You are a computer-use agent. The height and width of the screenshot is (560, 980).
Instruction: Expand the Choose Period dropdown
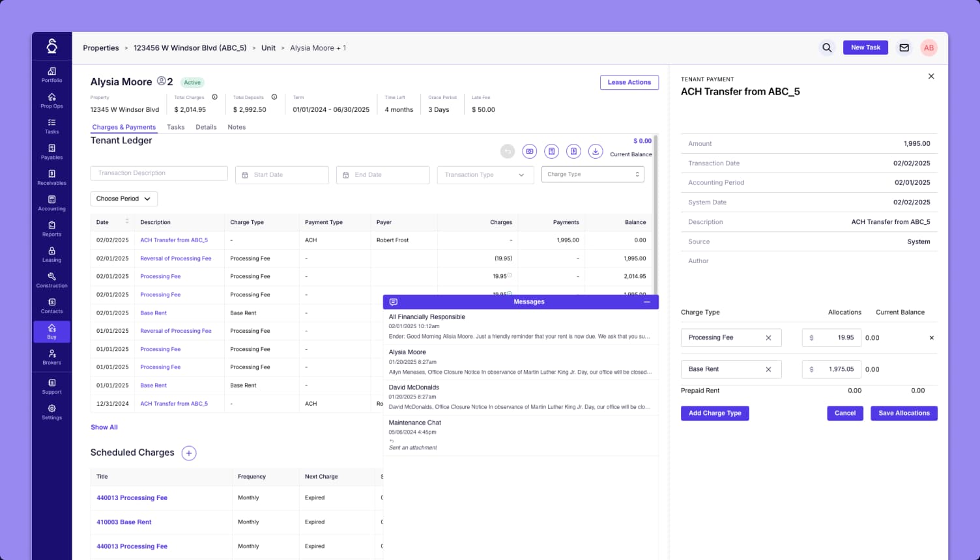123,199
